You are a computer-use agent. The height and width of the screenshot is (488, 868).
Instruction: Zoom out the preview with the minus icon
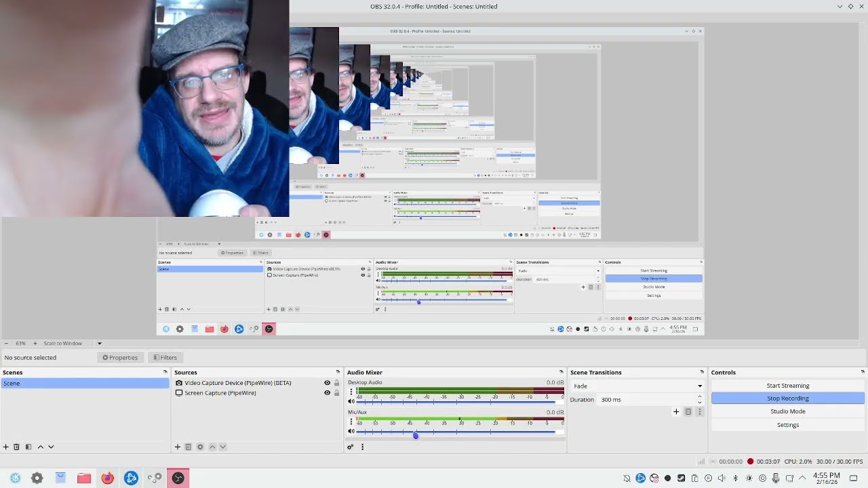coord(6,343)
